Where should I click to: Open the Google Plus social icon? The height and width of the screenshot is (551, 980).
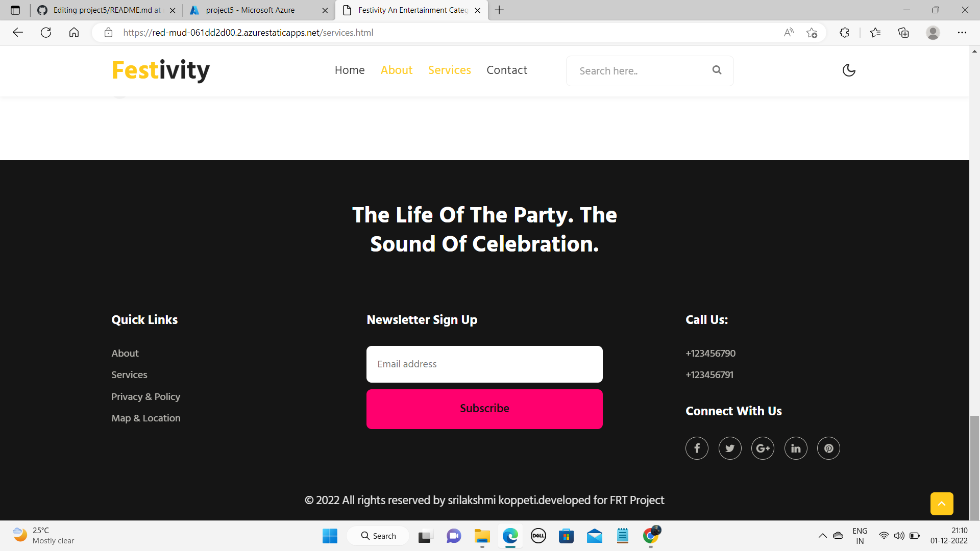pyautogui.click(x=763, y=448)
